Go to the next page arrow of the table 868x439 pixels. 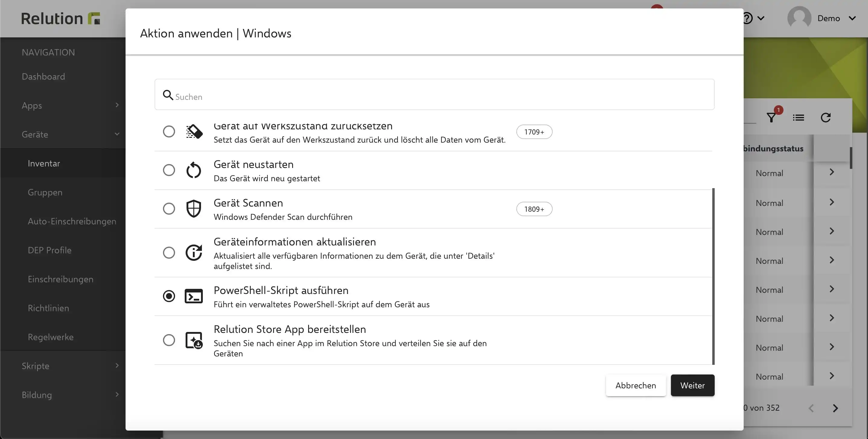point(835,408)
